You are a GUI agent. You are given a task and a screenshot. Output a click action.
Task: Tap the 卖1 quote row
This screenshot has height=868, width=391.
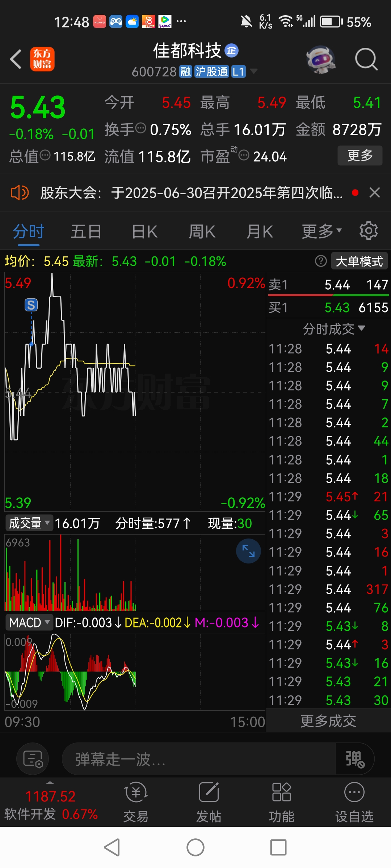pos(328,285)
